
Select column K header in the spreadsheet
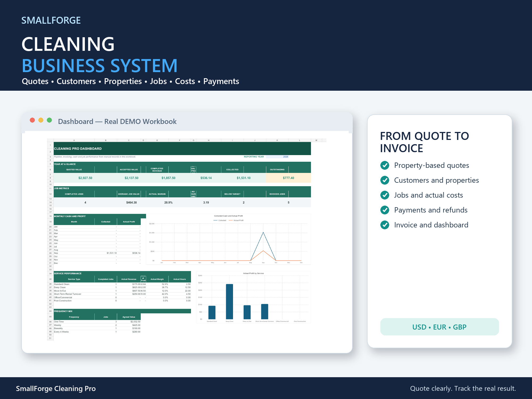click(277, 140)
